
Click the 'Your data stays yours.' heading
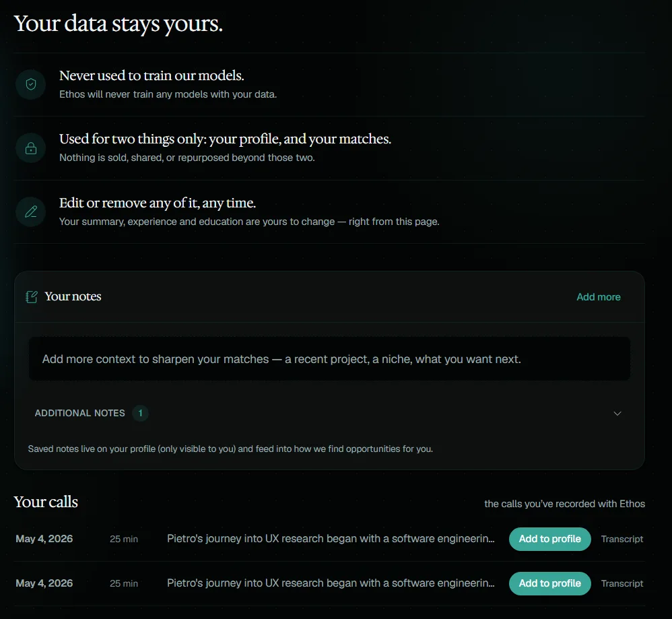click(x=119, y=24)
